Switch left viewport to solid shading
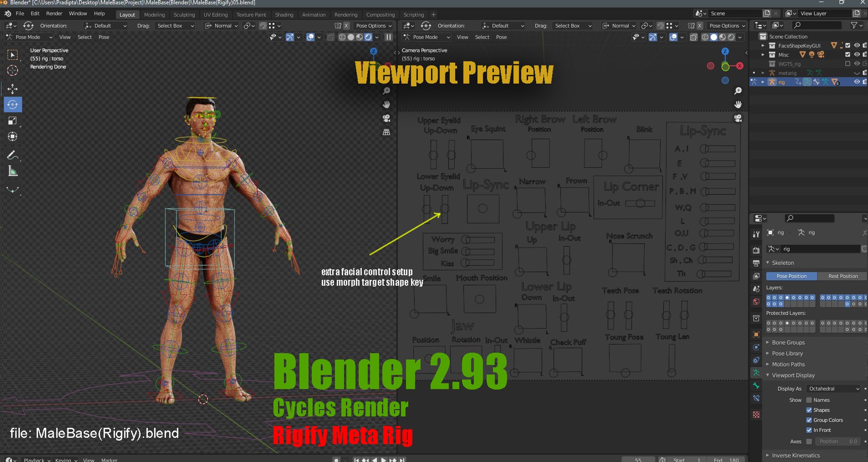The image size is (868, 462). [x=351, y=37]
